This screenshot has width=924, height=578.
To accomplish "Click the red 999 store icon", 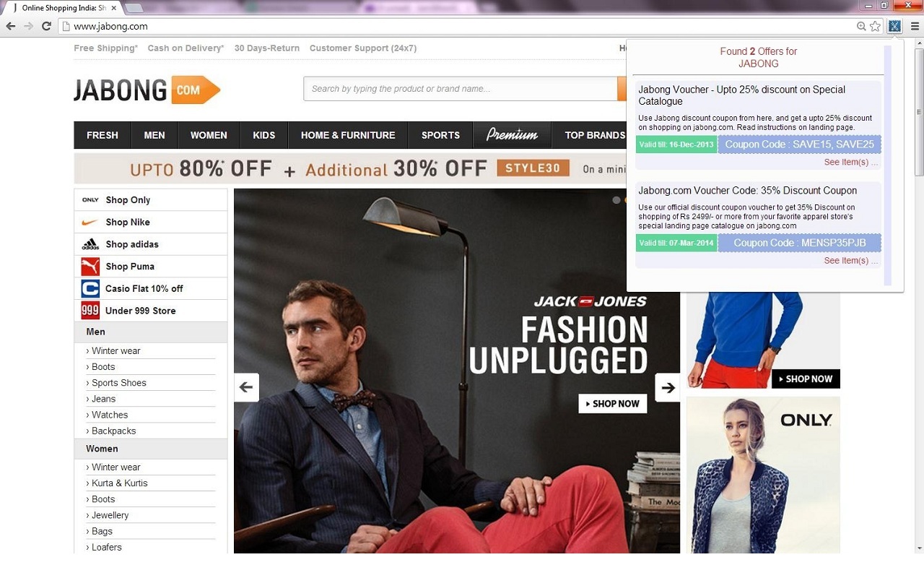I will [x=90, y=311].
